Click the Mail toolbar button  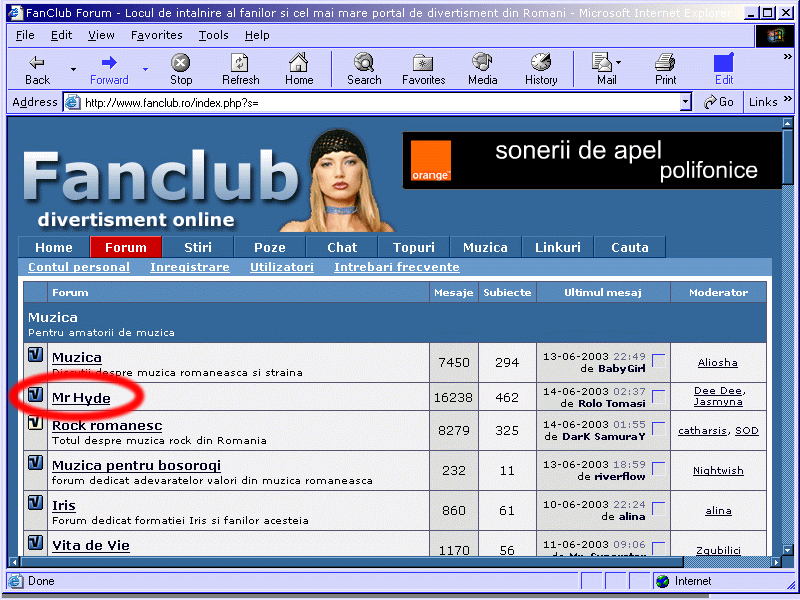click(x=603, y=69)
